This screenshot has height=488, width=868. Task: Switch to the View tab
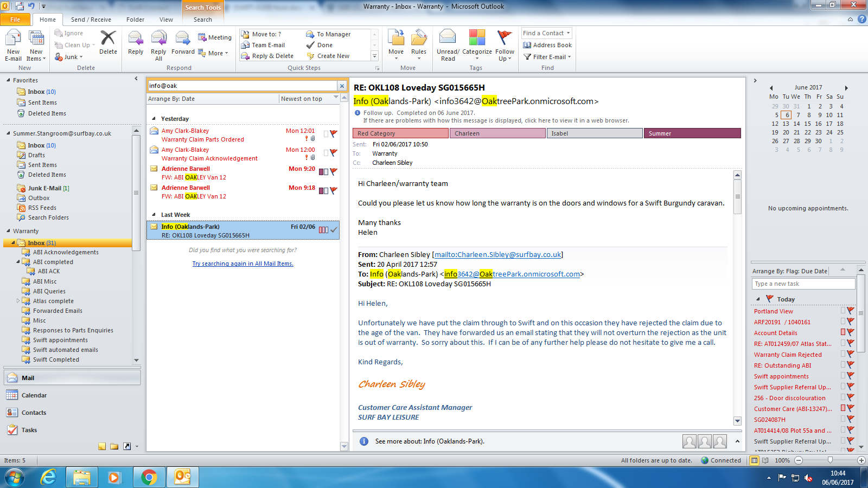tap(166, 20)
